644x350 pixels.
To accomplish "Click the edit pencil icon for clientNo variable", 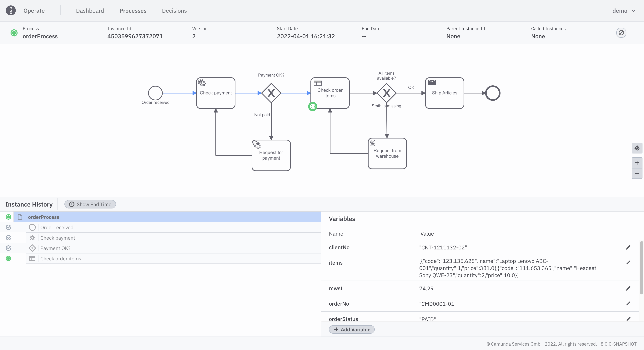I will click(x=628, y=247).
